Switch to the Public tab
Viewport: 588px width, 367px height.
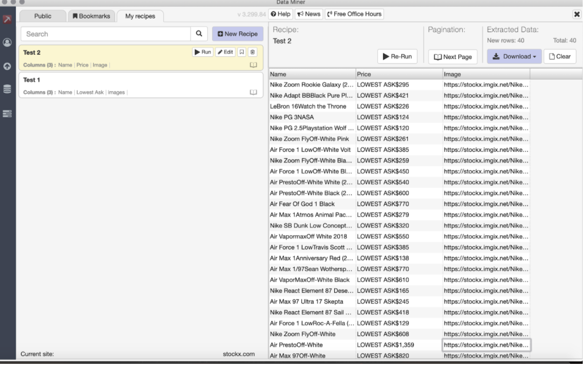(43, 16)
